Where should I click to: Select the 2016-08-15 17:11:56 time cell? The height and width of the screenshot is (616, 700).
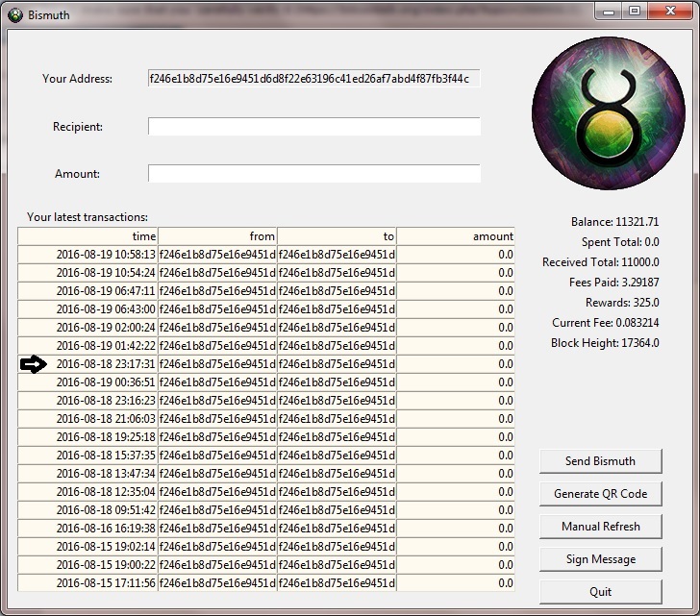pos(87,583)
